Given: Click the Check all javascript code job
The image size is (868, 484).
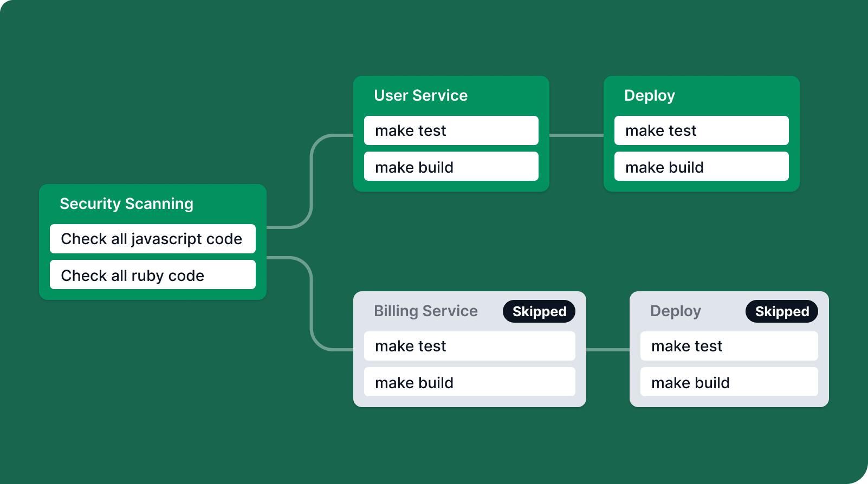Looking at the screenshot, I should pyautogui.click(x=153, y=239).
